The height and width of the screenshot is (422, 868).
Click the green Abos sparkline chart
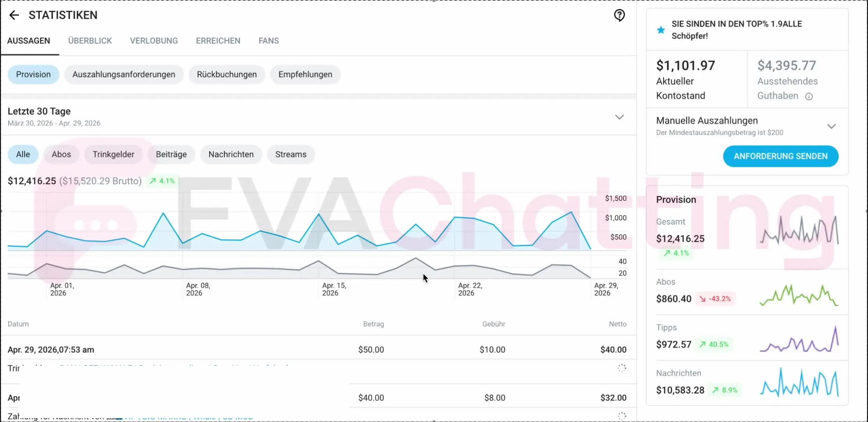[799, 295]
